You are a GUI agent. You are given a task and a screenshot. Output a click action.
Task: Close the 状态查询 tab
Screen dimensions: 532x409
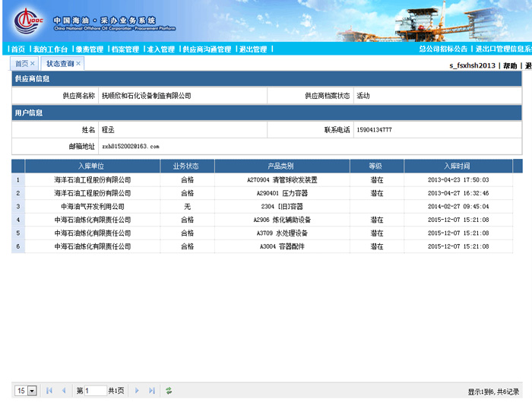[x=79, y=64]
